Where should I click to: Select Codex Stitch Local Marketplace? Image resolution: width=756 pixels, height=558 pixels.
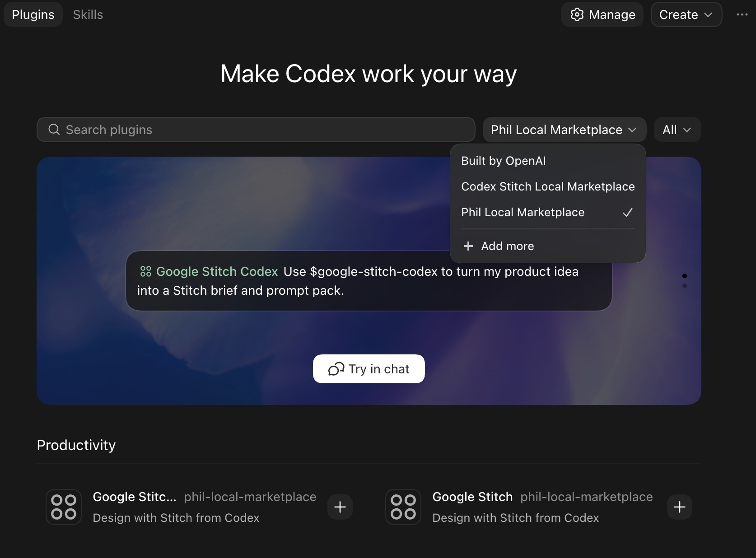point(548,186)
